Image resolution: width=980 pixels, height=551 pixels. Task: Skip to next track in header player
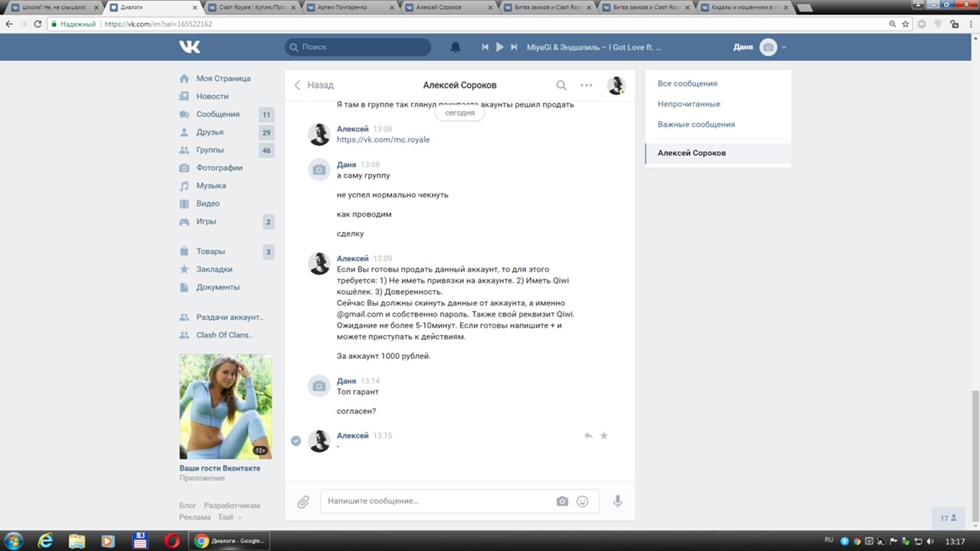(x=514, y=47)
